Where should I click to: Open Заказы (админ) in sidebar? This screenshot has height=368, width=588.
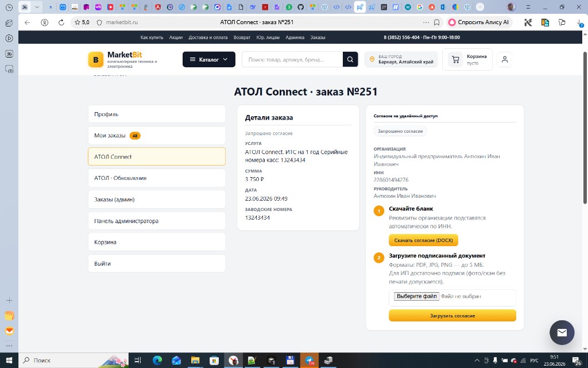[x=157, y=200]
